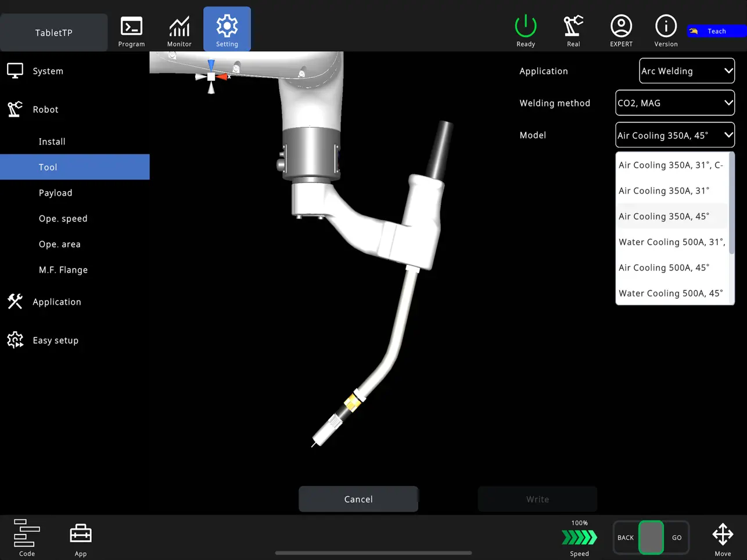Image resolution: width=747 pixels, height=560 pixels.
Task: Click the Teach mode indicator
Action: coord(717,31)
